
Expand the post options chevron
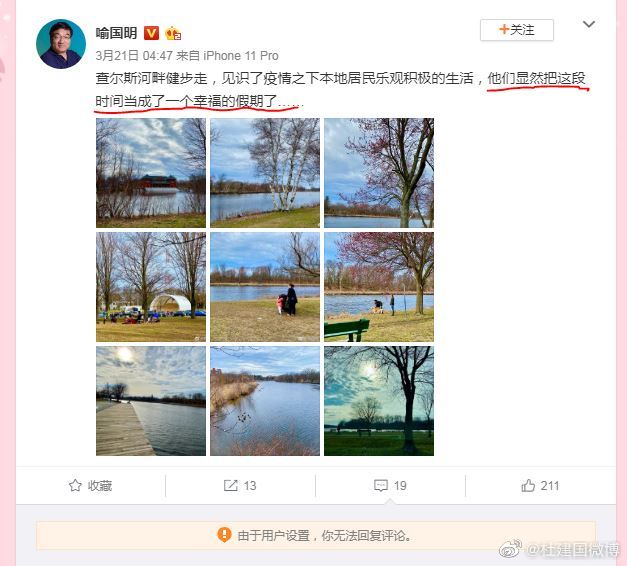tap(589, 24)
